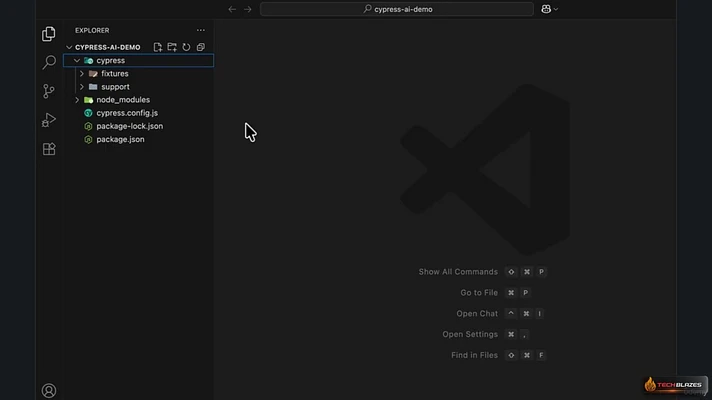Open the Source Control view

49,91
